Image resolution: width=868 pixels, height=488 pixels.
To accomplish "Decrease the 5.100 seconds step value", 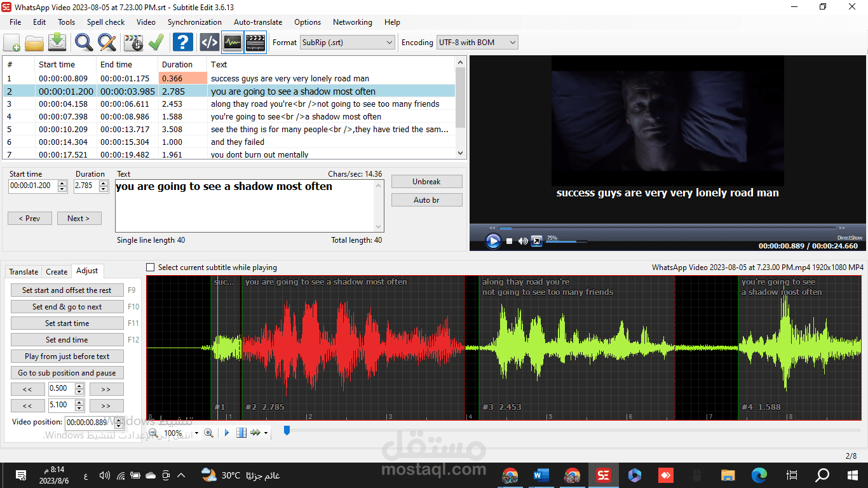I will tap(79, 409).
